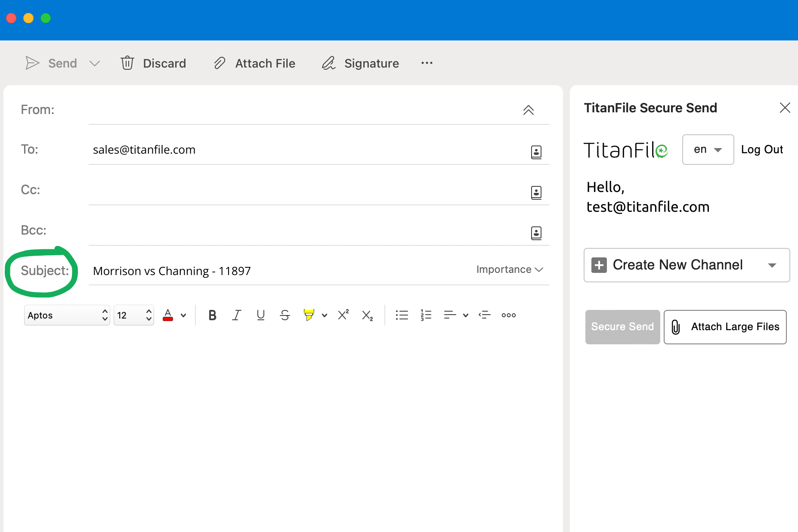
Task: Toggle strikethrough formatting
Action: click(x=285, y=315)
